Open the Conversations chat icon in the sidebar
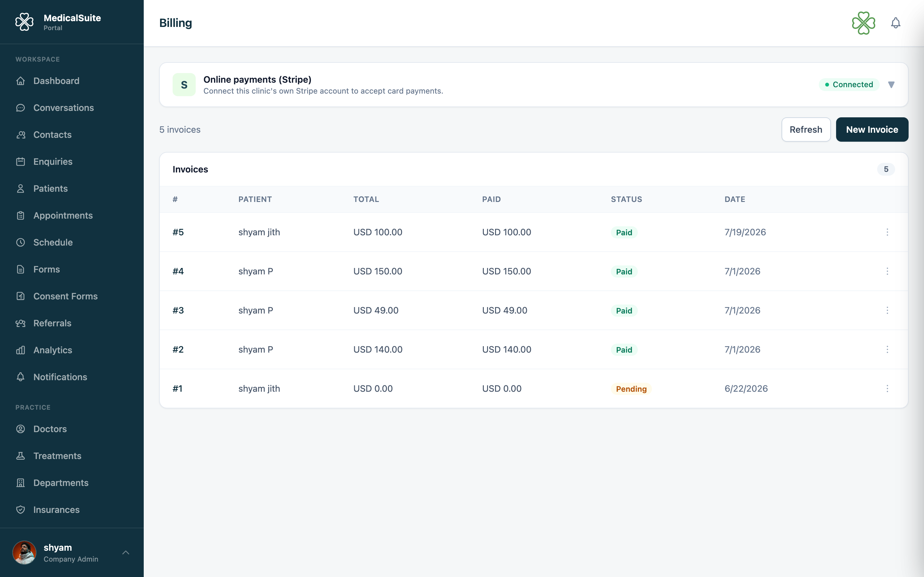Viewport: 924px width, 577px height. [x=21, y=108]
